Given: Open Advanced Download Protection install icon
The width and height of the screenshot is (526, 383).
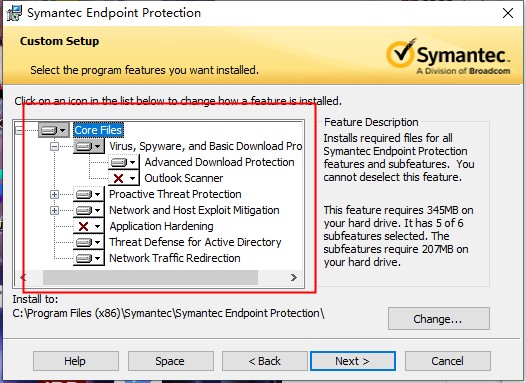Looking at the screenshot, I should click(x=124, y=162).
